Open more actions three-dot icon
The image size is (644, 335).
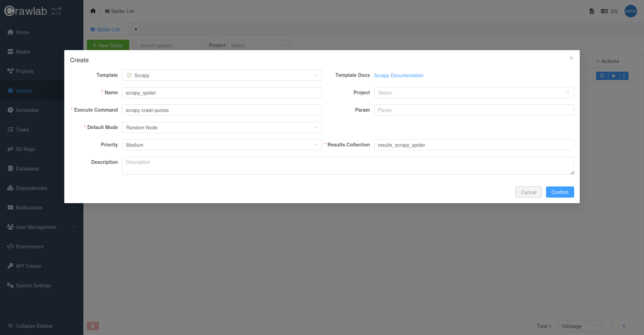coord(624,76)
